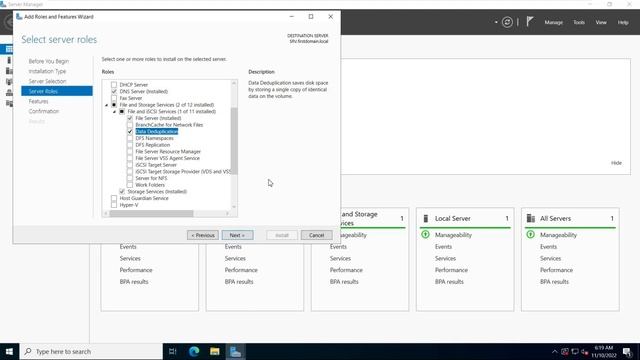Collapse the File and iSCSI Services node
The image size is (640, 360).
[115, 112]
